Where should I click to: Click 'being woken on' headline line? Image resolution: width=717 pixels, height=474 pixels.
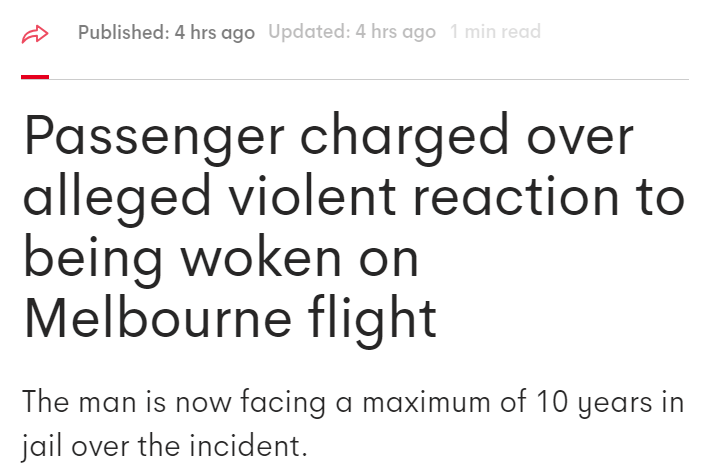(221, 257)
